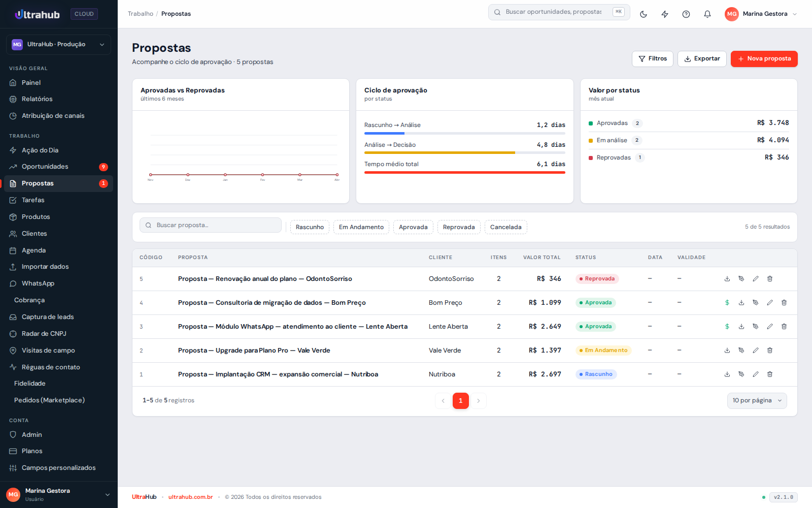This screenshot has height=508, width=812.
Task: Focus the Buscar proposta search field
Action: click(211, 226)
